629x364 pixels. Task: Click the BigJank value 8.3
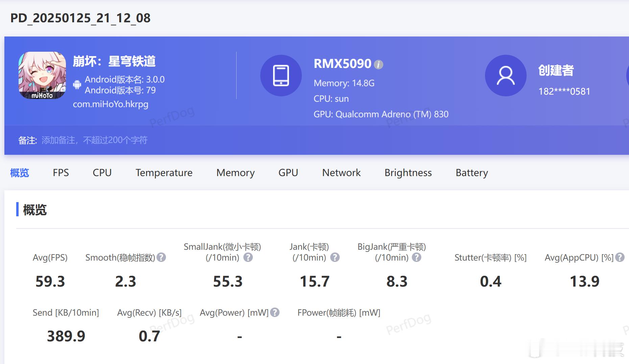click(x=397, y=282)
